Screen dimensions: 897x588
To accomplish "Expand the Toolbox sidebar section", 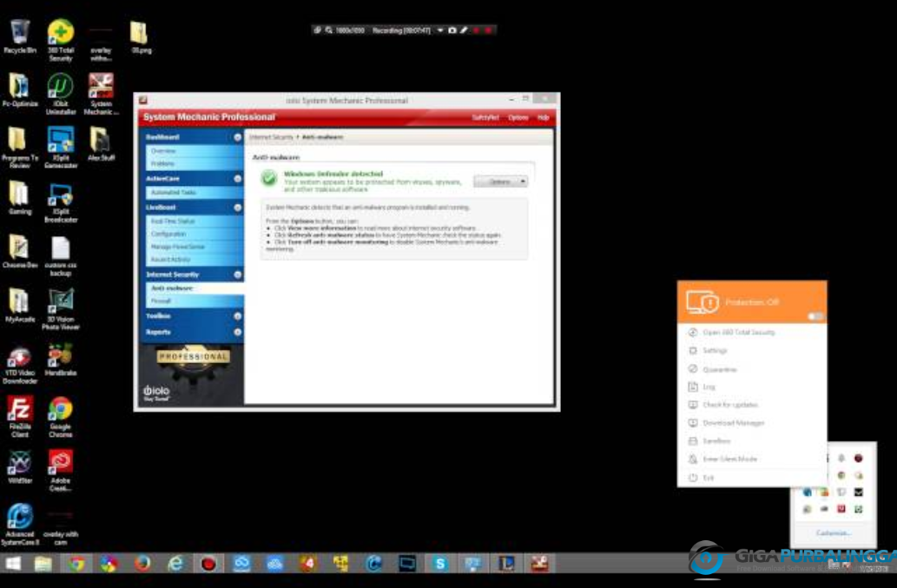I will (237, 316).
